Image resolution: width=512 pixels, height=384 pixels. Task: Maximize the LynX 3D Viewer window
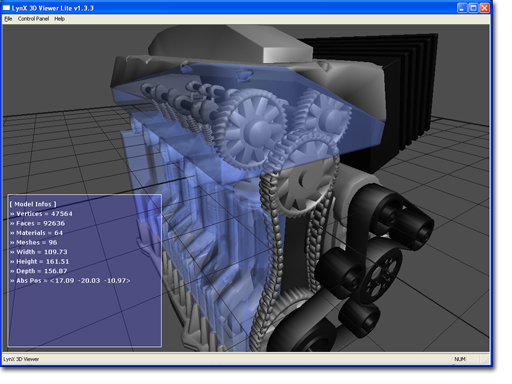click(x=473, y=8)
